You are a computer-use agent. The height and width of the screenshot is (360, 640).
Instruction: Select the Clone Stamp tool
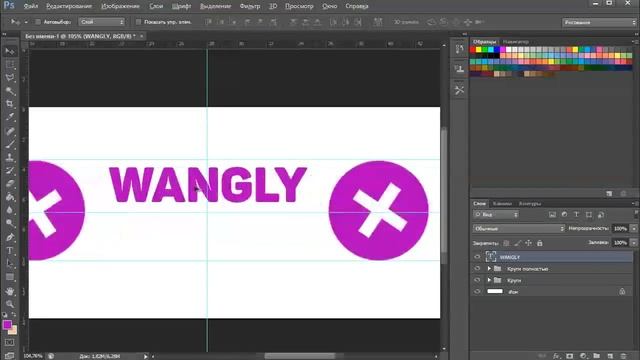[x=10, y=157]
